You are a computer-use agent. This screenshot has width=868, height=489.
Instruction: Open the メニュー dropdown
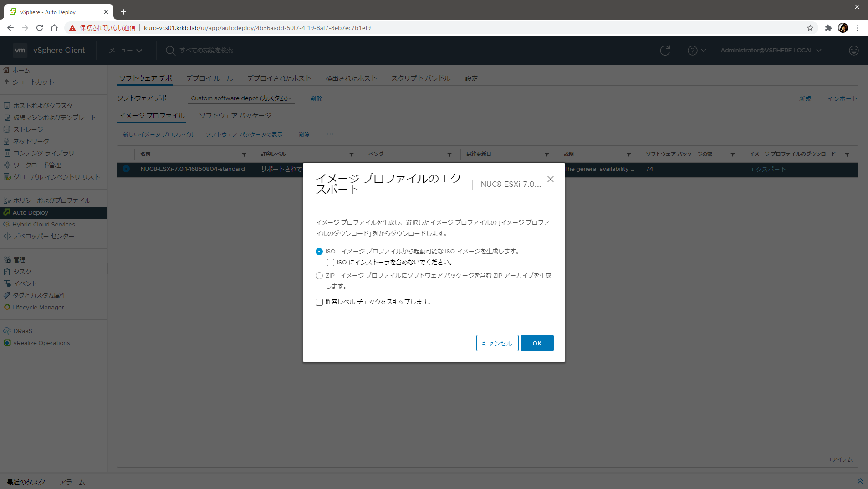pos(125,51)
